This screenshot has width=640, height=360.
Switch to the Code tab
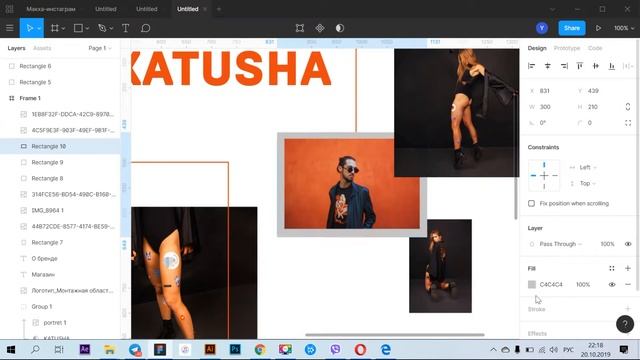tap(595, 48)
